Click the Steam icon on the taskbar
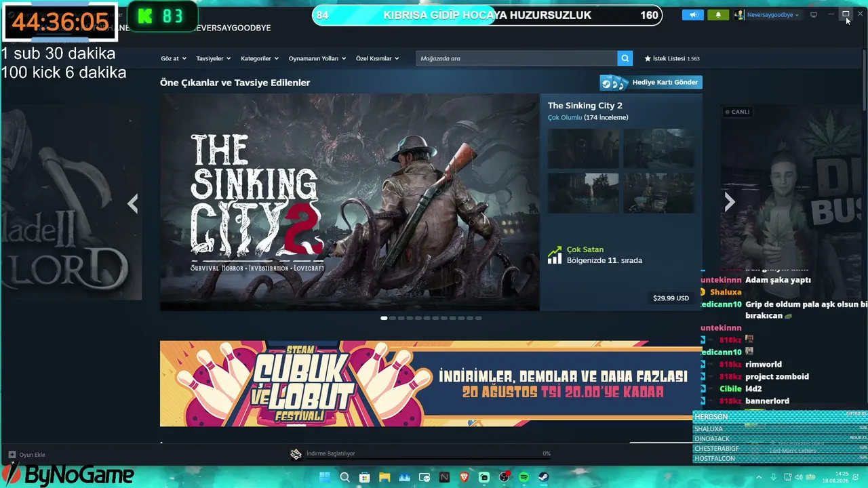Viewport: 868px width, 488px height. pyautogui.click(x=544, y=477)
